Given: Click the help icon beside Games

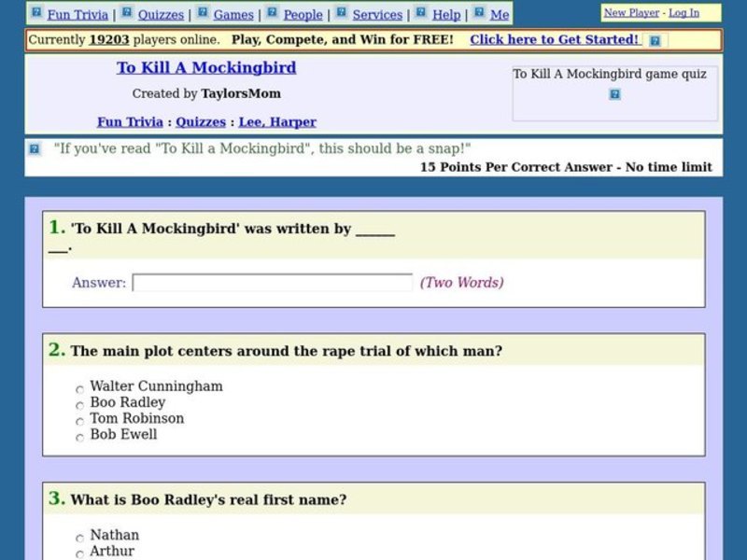Looking at the screenshot, I should pyautogui.click(x=203, y=14).
